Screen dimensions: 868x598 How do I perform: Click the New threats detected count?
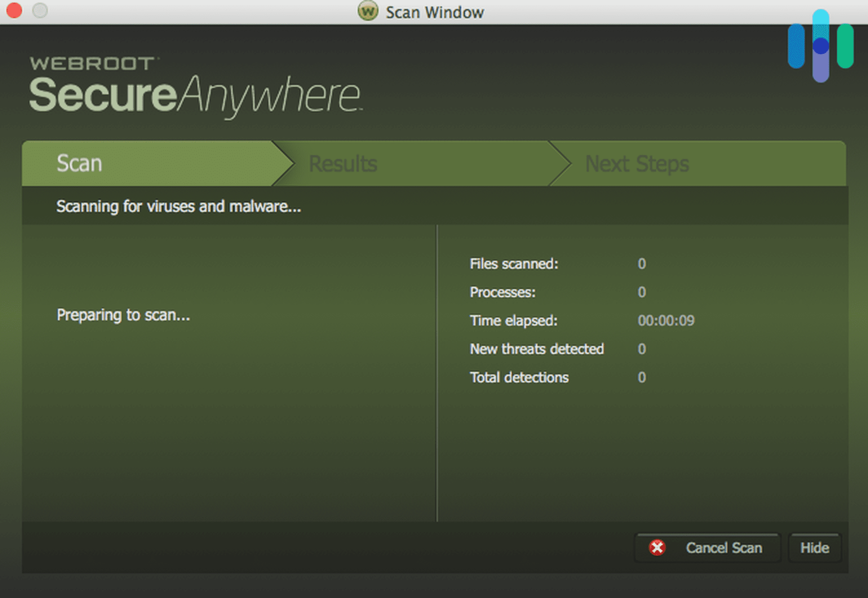point(536,349)
